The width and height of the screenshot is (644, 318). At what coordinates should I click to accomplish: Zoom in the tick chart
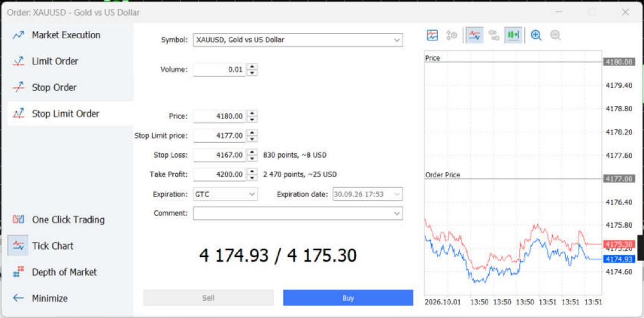[x=536, y=35]
